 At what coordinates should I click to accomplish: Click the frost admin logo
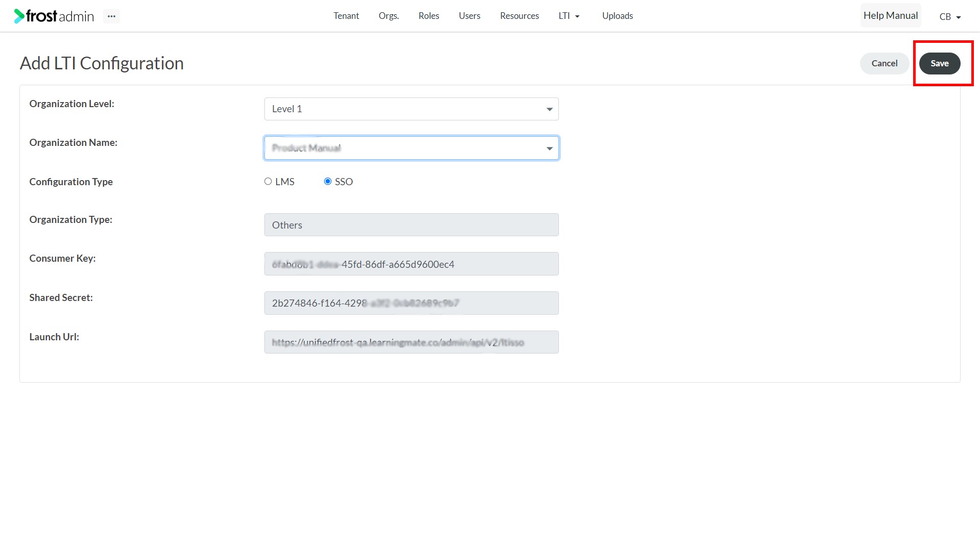click(54, 16)
